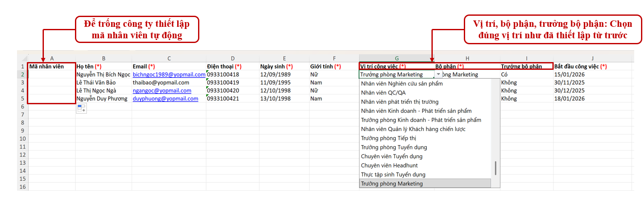Open the dropdown arrow in cell G2
Viewport: 644px width, 200px height.
[x=439, y=74]
